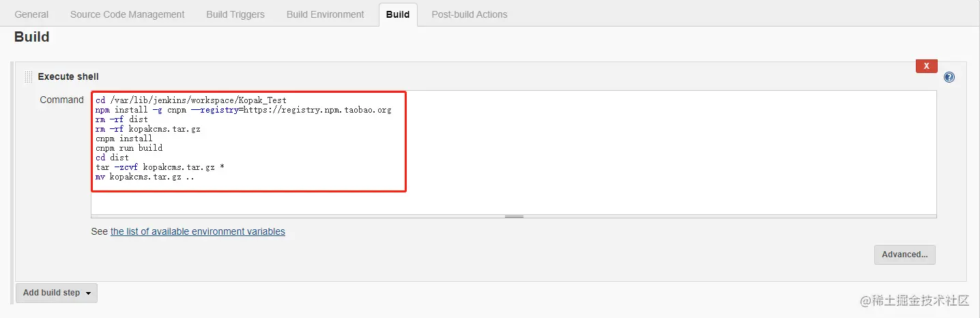Click the blue help question mark icon
This screenshot has width=980, height=318.
click(949, 77)
